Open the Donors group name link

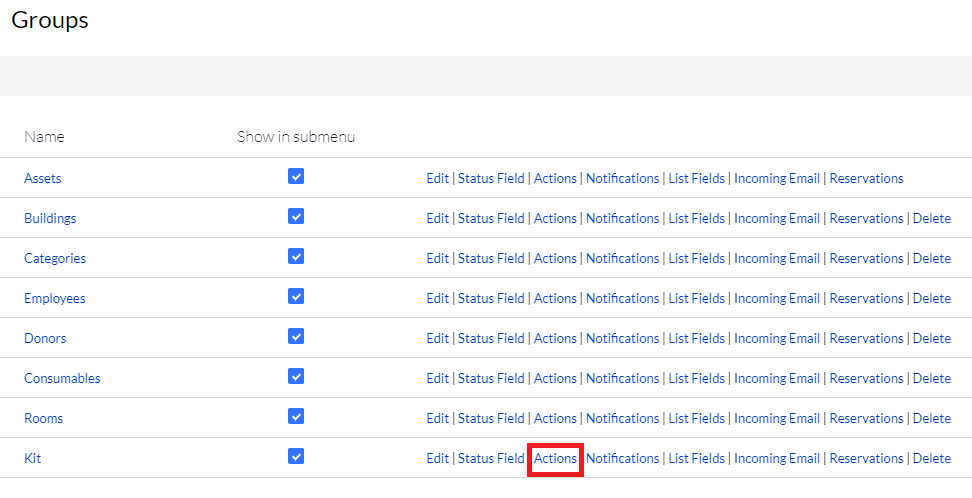(x=45, y=338)
